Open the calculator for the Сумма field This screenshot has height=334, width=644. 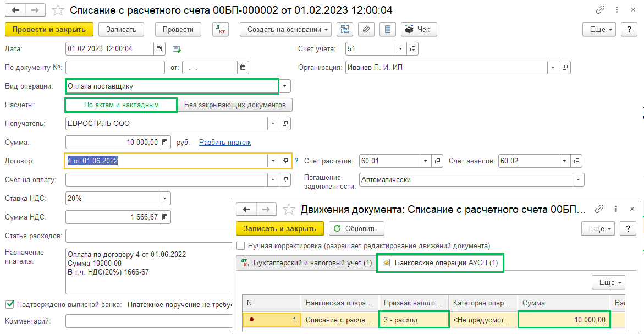coord(164,143)
